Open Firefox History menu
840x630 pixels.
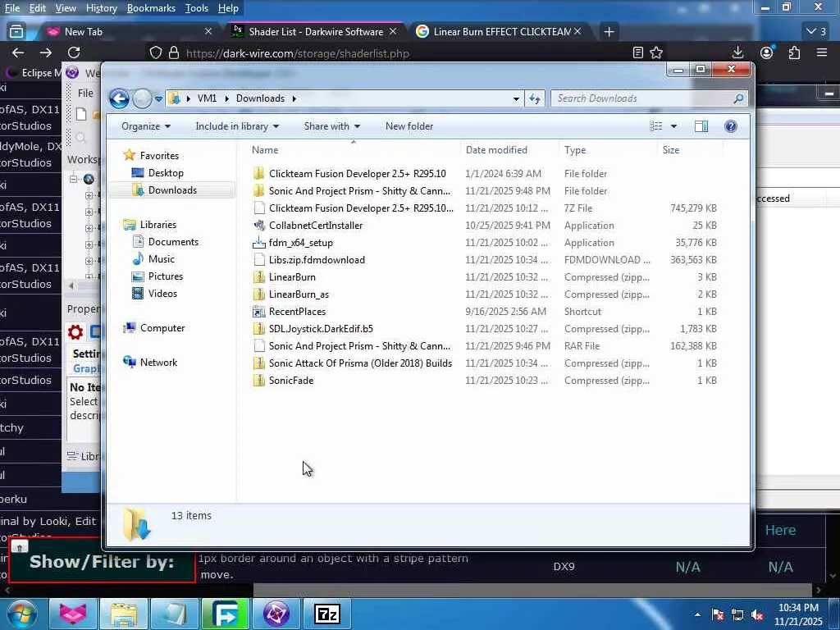(101, 8)
